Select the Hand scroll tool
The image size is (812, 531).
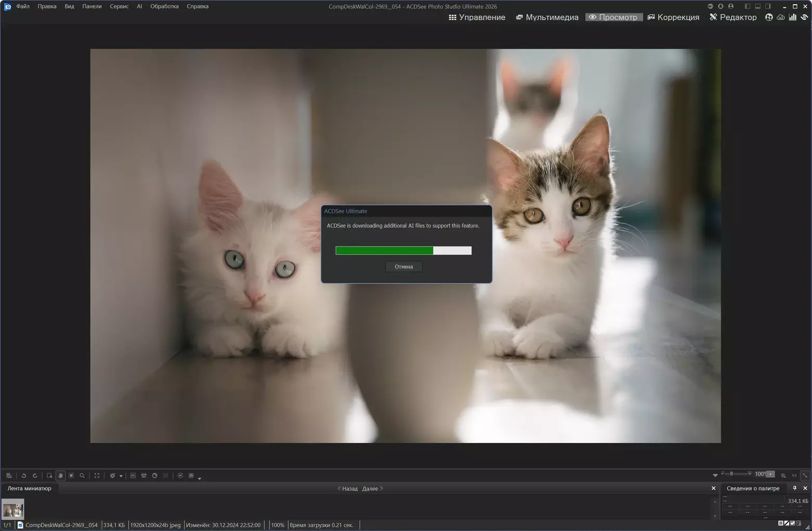60,476
